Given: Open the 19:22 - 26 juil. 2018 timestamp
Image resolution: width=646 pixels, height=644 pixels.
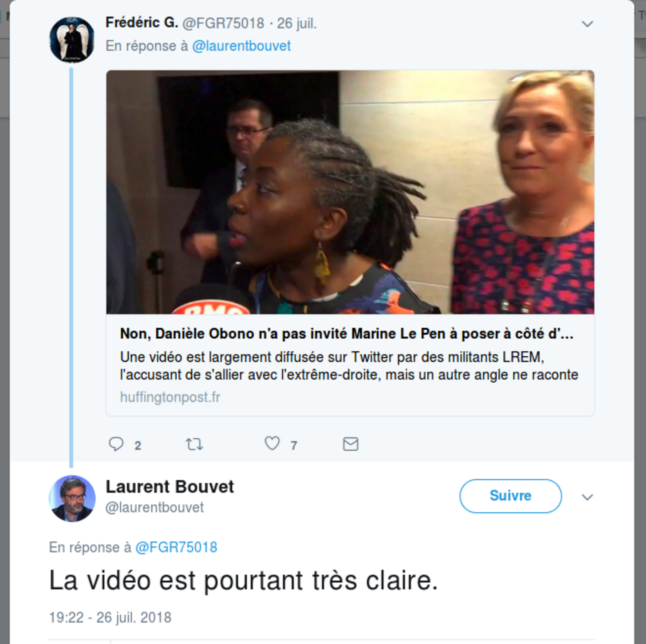Looking at the screenshot, I should point(110,618).
